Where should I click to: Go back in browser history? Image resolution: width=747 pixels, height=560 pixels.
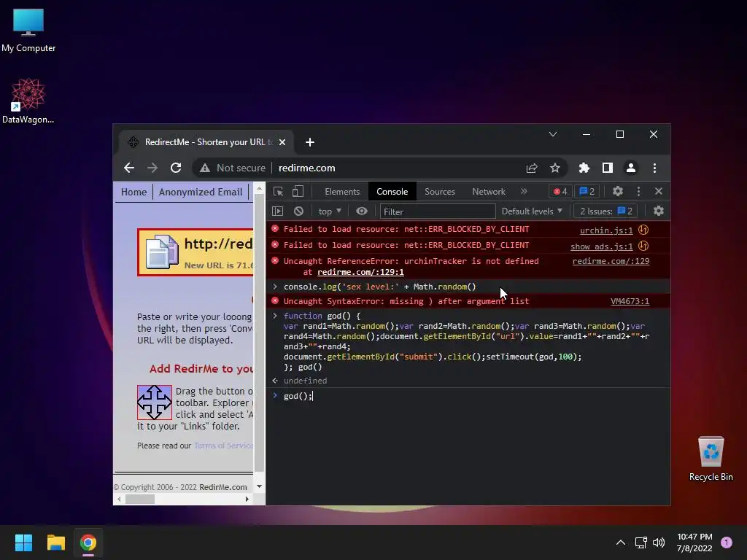pos(129,168)
